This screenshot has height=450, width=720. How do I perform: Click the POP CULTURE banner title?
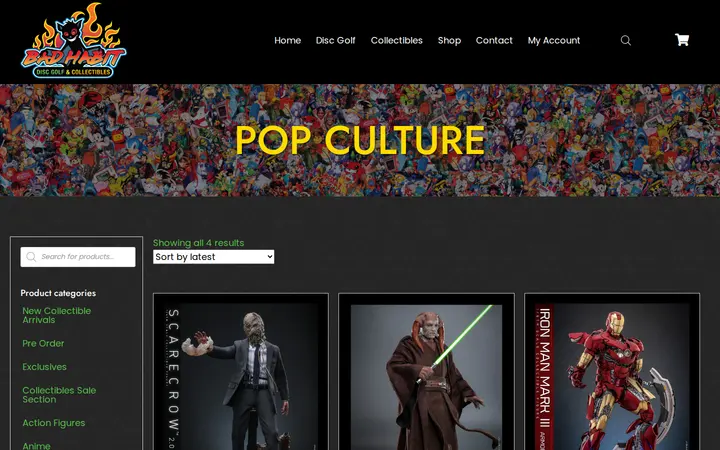[360, 140]
